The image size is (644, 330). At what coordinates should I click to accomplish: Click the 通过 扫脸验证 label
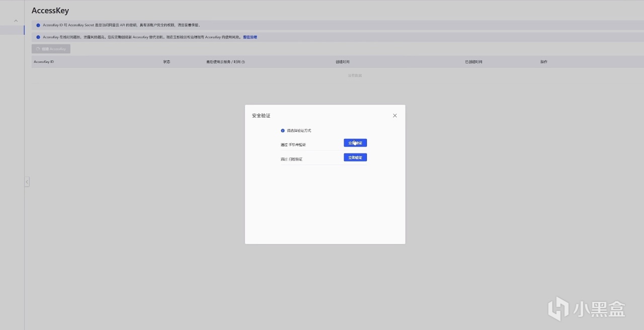(x=292, y=159)
